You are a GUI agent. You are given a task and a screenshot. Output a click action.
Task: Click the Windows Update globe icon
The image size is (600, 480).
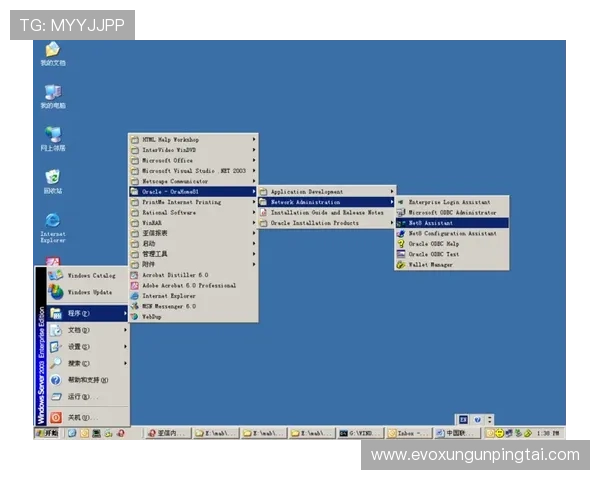tap(56, 292)
